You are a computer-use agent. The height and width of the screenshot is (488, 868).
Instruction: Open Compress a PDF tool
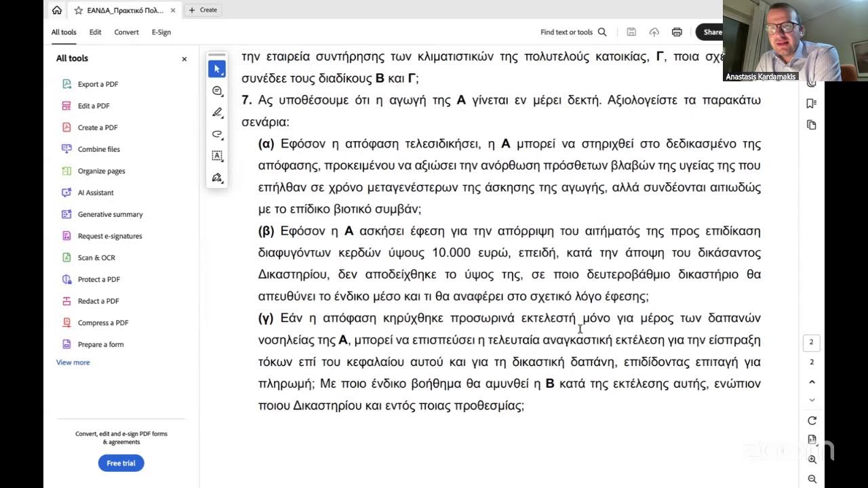[103, 323]
